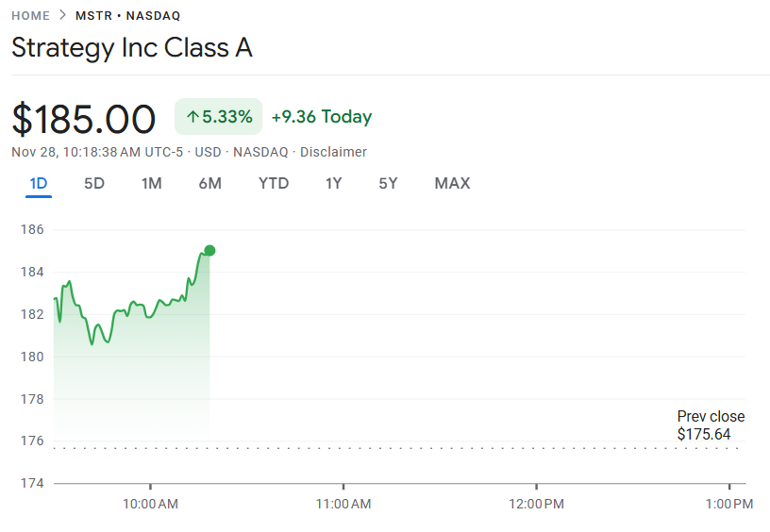
Task: Switch to the 1M range tab
Action: [151, 183]
